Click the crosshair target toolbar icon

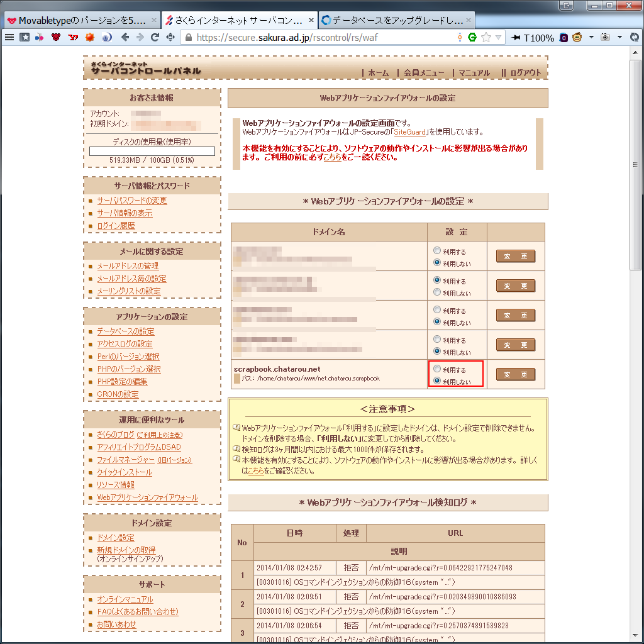[170, 37]
